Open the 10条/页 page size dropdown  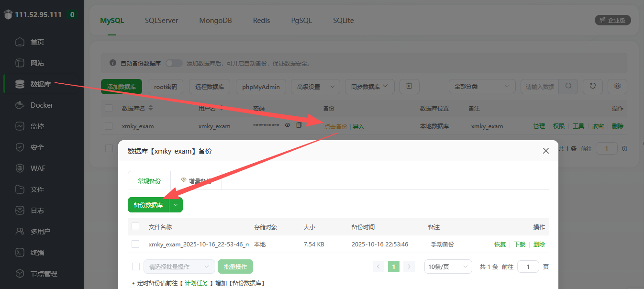tap(448, 267)
